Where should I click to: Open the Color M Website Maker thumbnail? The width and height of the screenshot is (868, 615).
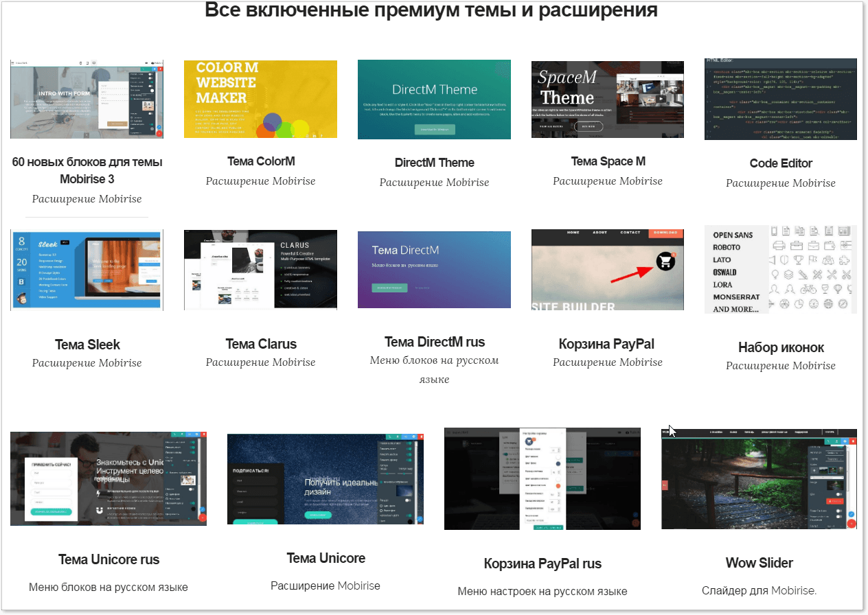coord(260,100)
